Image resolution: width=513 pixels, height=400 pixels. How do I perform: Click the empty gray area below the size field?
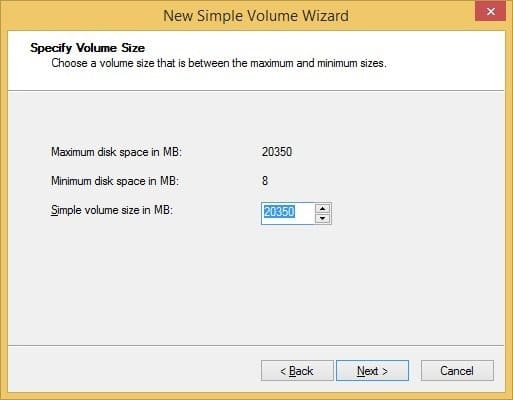pos(256,283)
